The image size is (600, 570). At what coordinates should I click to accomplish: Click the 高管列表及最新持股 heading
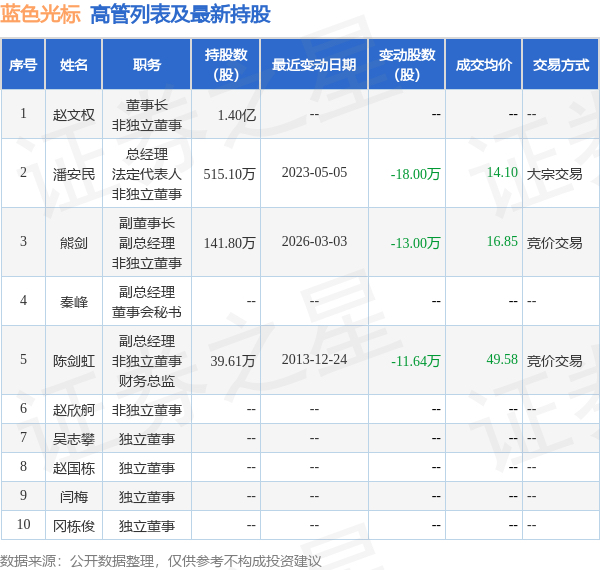180,15
